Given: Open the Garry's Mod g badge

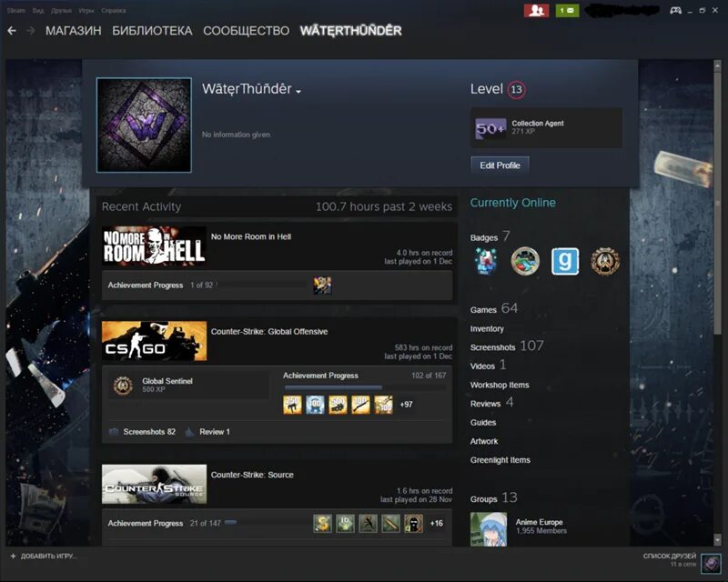Looking at the screenshot, I should click(x=565, y=261).
